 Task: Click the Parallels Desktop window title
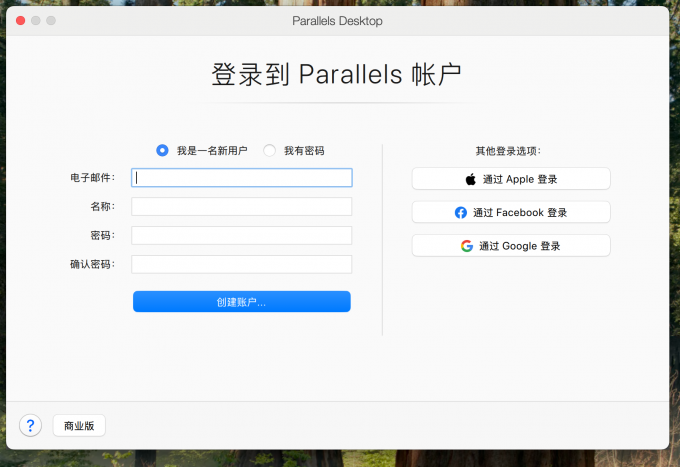tap(337, 21)
